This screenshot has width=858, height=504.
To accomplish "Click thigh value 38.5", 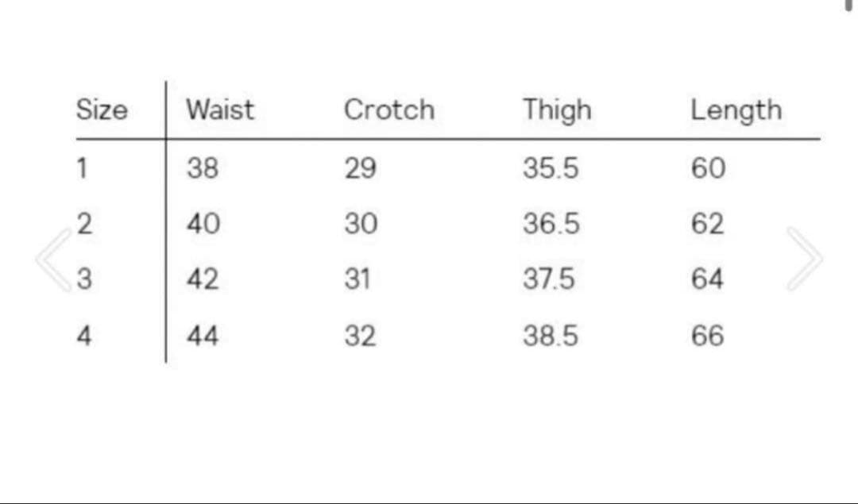I will [551, 337].
